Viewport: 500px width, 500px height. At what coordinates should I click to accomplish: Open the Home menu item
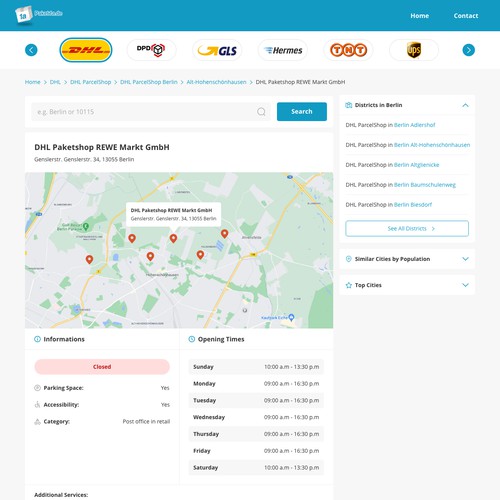click(x=419, y=16)
